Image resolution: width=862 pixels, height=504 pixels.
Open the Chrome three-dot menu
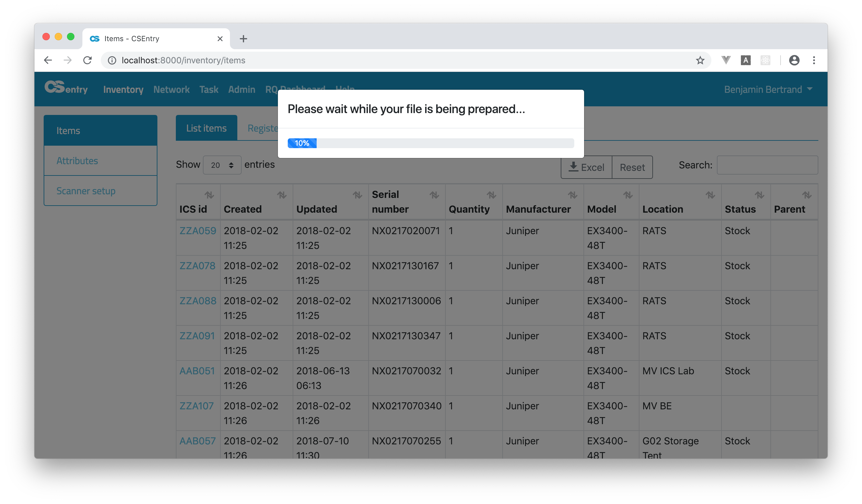pyautogui.click(x=814, y=60)
